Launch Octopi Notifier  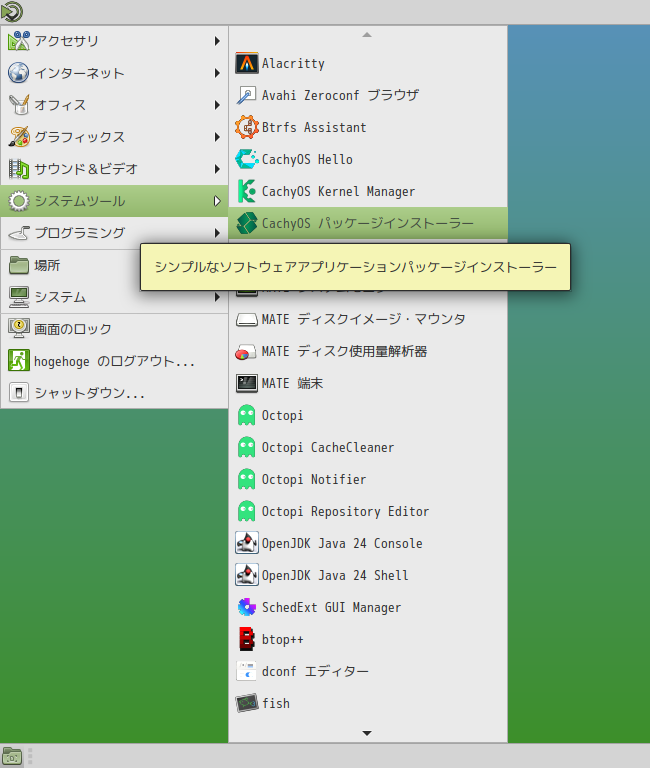click(368, 480)
